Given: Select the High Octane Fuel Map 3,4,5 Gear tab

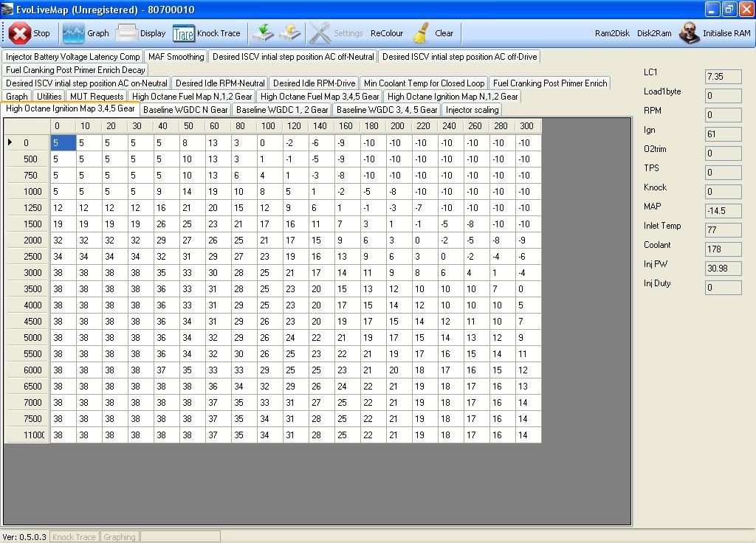Looking at the screenshot, I should tap(320, 97).
